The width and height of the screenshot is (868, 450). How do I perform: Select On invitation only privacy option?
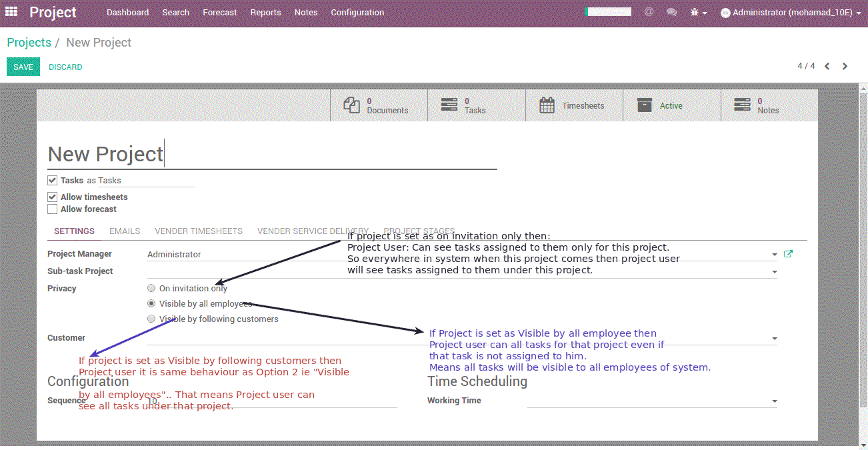[x=151, y=288]
